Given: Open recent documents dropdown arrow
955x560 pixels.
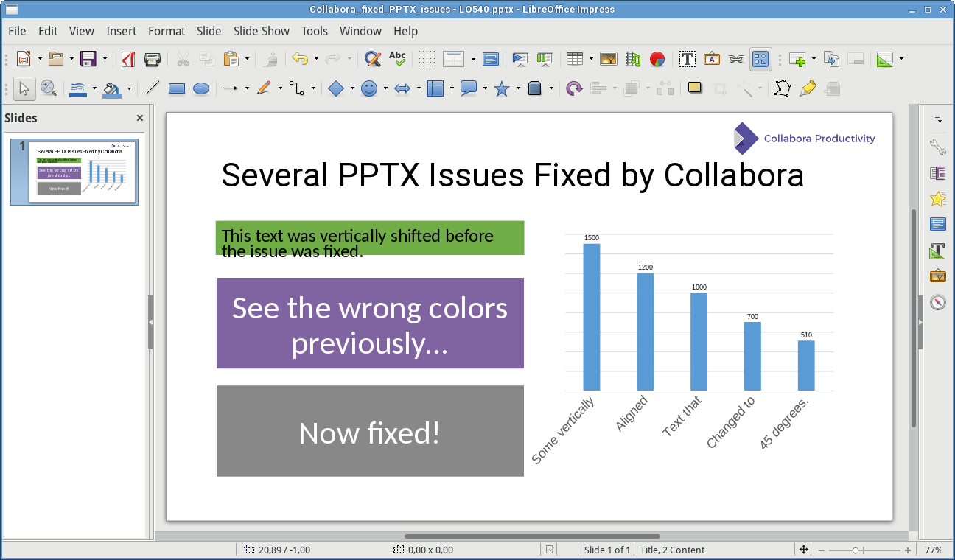Looking at the screenshot, I should 71,59.
